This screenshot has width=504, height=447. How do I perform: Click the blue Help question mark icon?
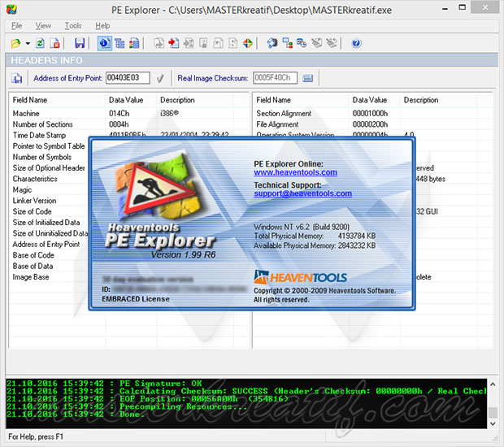[356, 43]
